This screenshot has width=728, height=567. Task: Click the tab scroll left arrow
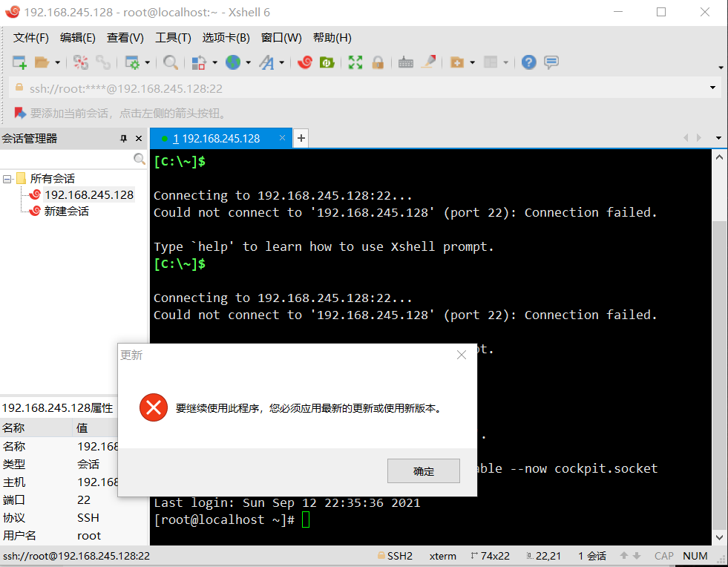pos(686,138)
